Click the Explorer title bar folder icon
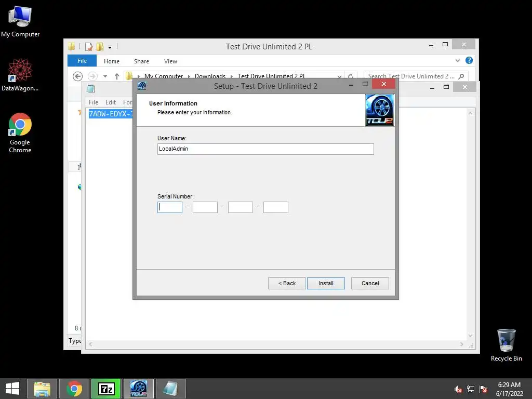 [71, 46]
